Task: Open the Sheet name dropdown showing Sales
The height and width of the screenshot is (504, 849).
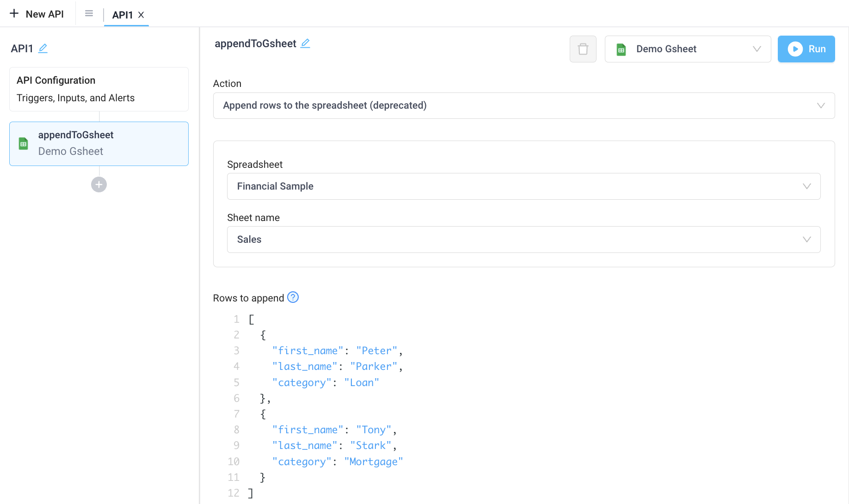Action: (x=523, y=239)
